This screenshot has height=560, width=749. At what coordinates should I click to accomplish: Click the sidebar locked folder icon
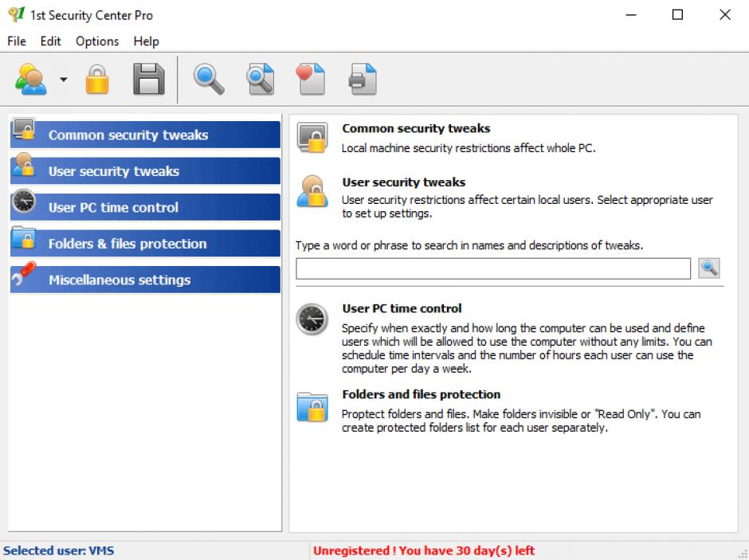[x=23, y=237]
